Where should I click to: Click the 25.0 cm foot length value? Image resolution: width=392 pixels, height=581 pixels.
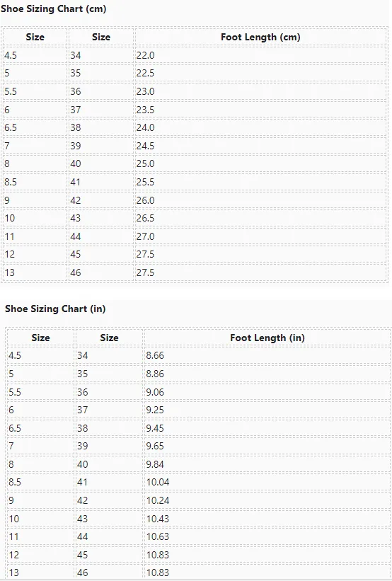pyautogui.click(x=145, y=163)
